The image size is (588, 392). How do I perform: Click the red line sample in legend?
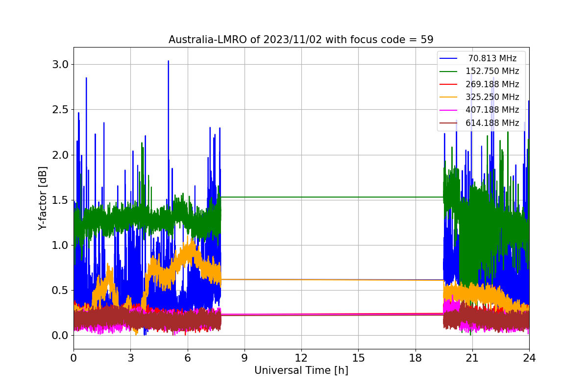(449, 84)
